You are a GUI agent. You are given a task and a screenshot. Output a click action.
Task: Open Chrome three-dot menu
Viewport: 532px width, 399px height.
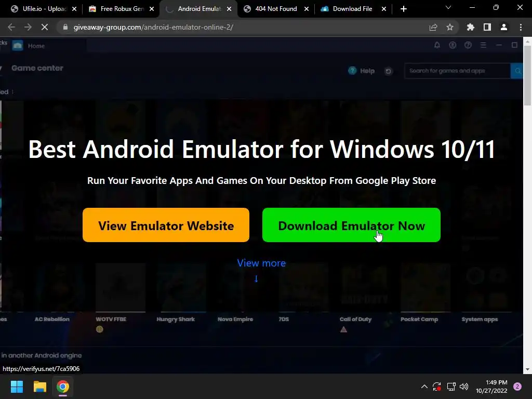coord(521,27)
